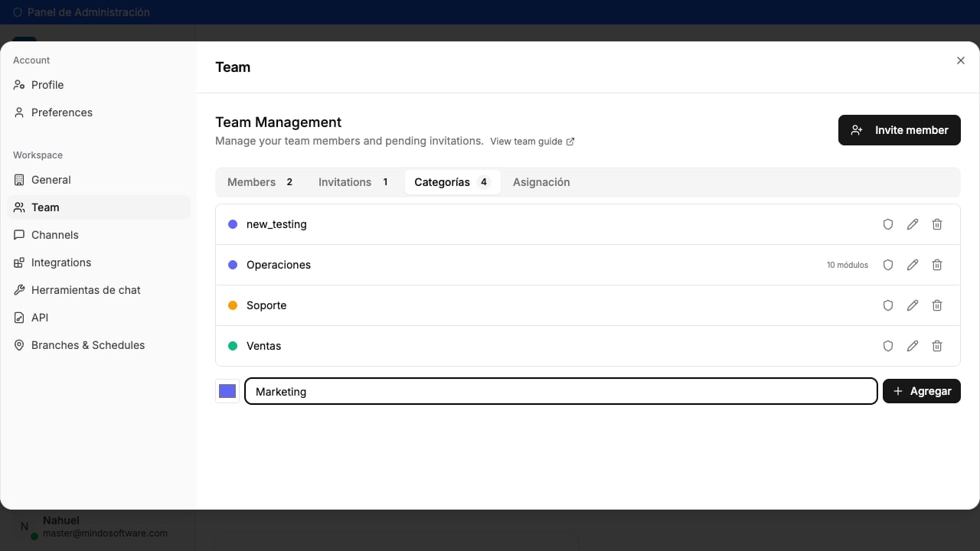Viewport: 980px width, 551px height.
Task: Focus the category name field containing Marketing
Action: point(561,391)
